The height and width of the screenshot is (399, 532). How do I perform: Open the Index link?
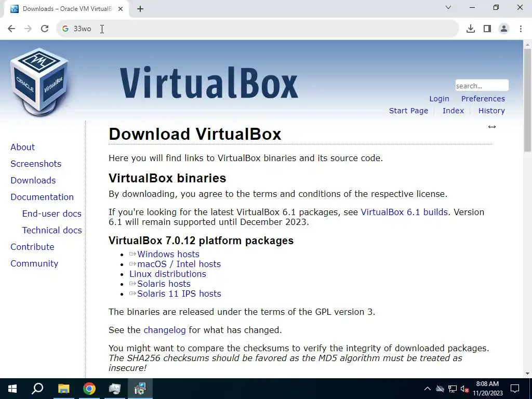[453, 111]
